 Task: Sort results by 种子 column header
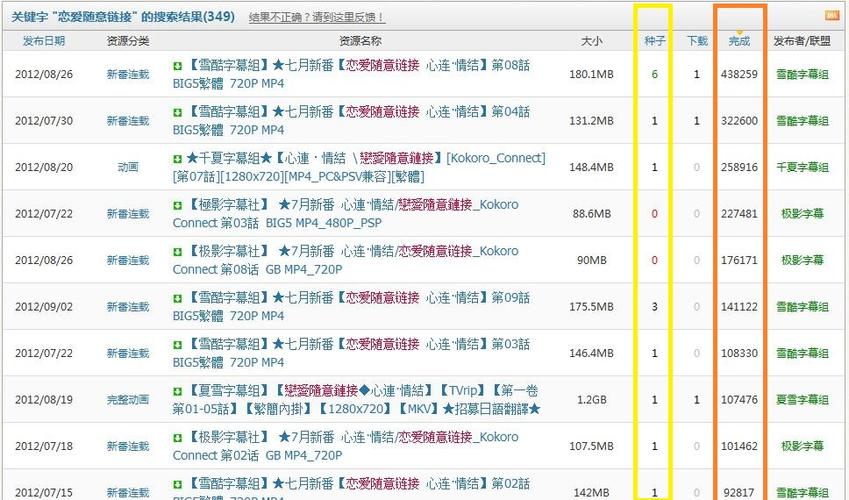click(x=655, y=41)
